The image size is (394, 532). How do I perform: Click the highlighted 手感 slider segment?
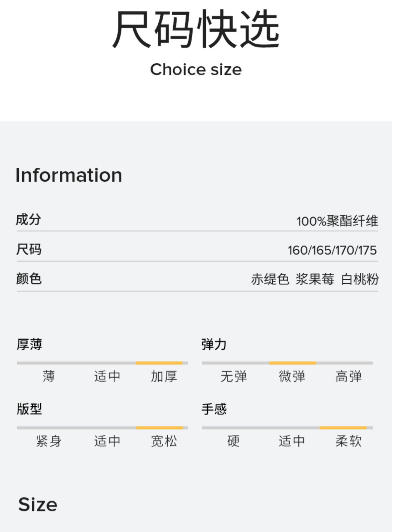[343, 428]
